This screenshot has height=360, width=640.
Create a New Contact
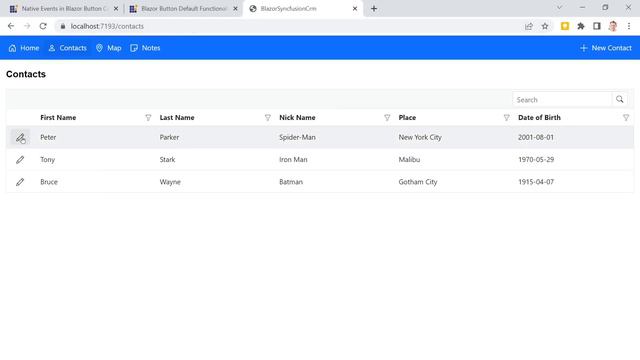606,48
